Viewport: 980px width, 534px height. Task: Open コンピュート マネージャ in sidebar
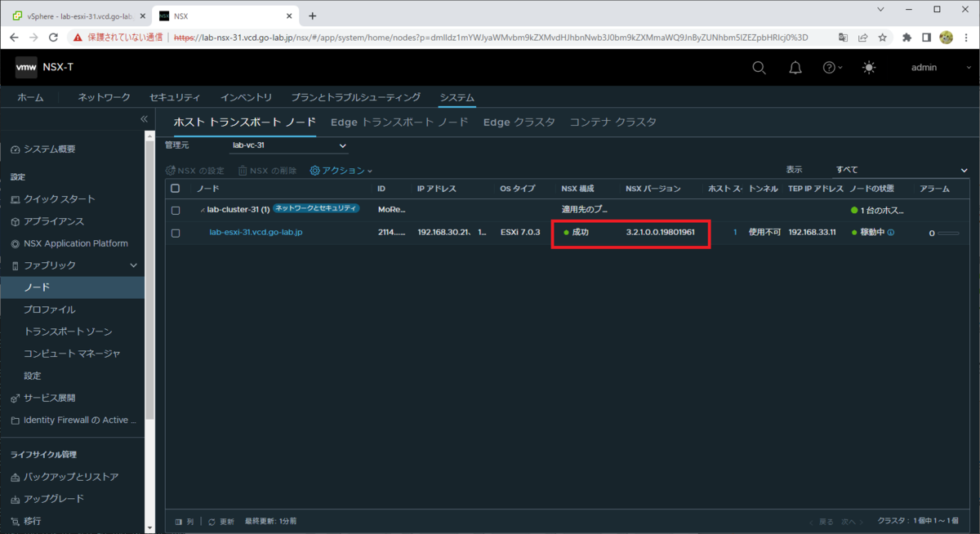coord(72,354)
